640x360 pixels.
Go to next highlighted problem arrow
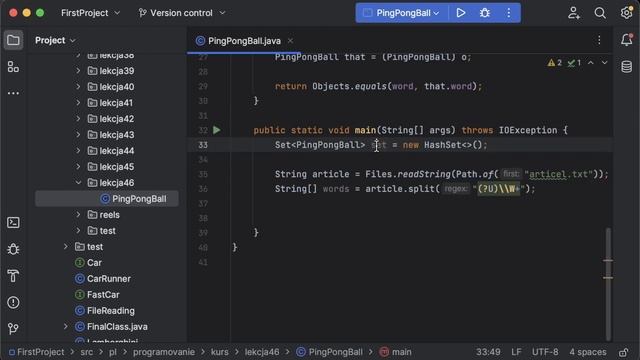click(x=604, y=63)
